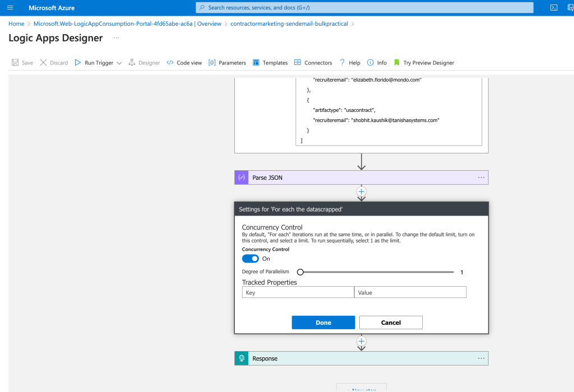Switch to Code view

(184, 63)
